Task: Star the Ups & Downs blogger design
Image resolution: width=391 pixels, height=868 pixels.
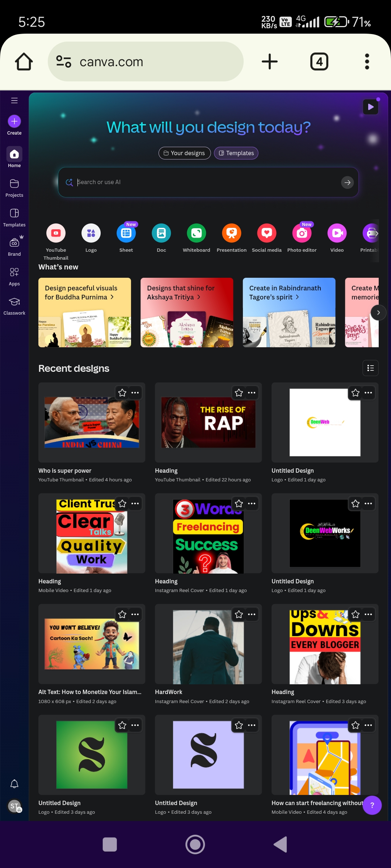Action: coord(356,614)
